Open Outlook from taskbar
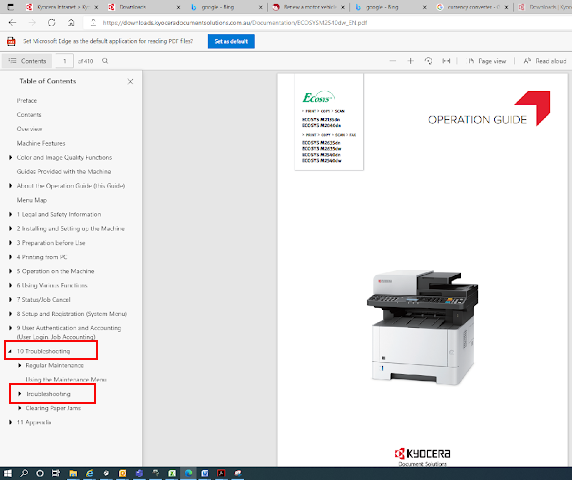This screenshot has width=572, height=480. click(x=123, y=473)
